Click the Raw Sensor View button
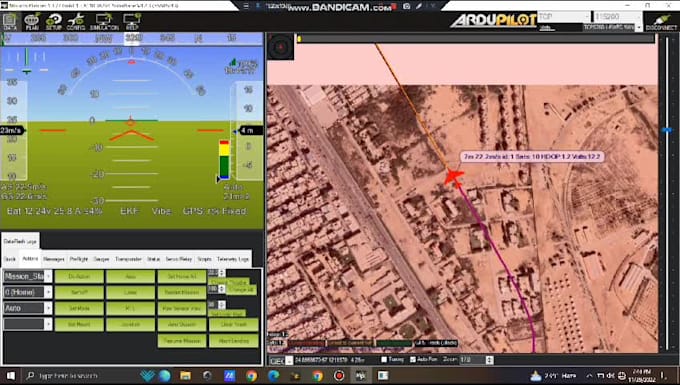This screenshot has width=680, height=385. 182,308
